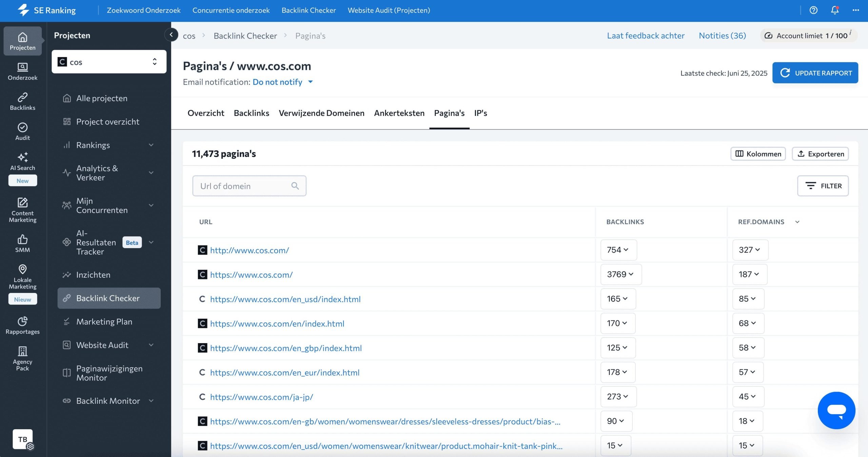This screenshot has height=457, width=868.
Task: Expand the 754 backlinks dropdown
Action: pyautogui.click(x=618, y=250)
